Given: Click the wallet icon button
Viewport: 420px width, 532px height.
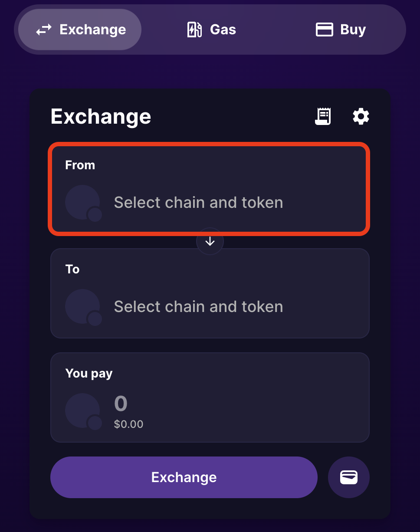Looking at the screenshot, I should point(349,477).
